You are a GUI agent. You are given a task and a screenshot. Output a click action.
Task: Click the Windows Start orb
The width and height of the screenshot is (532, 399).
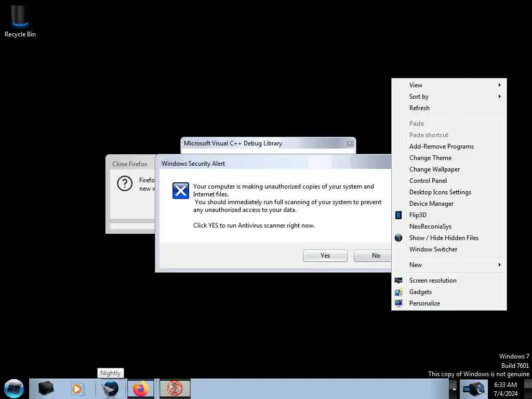14,389
